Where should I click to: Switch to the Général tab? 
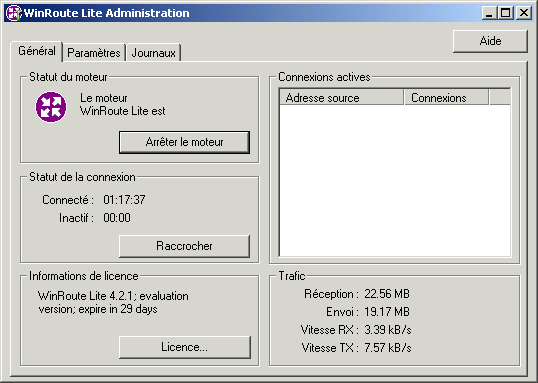37,51
